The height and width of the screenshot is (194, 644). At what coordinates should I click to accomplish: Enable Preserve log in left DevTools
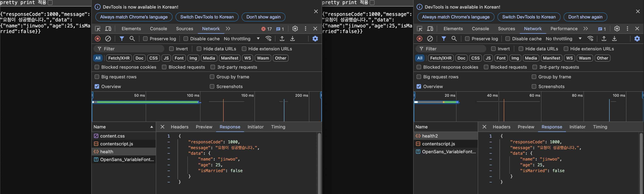tap(145, 39)
